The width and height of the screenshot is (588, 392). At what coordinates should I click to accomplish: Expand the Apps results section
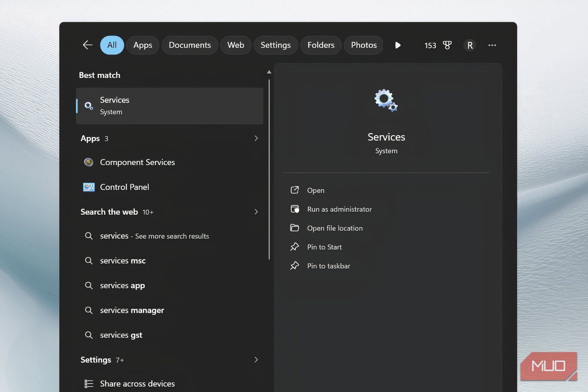(x=256, y=139)
